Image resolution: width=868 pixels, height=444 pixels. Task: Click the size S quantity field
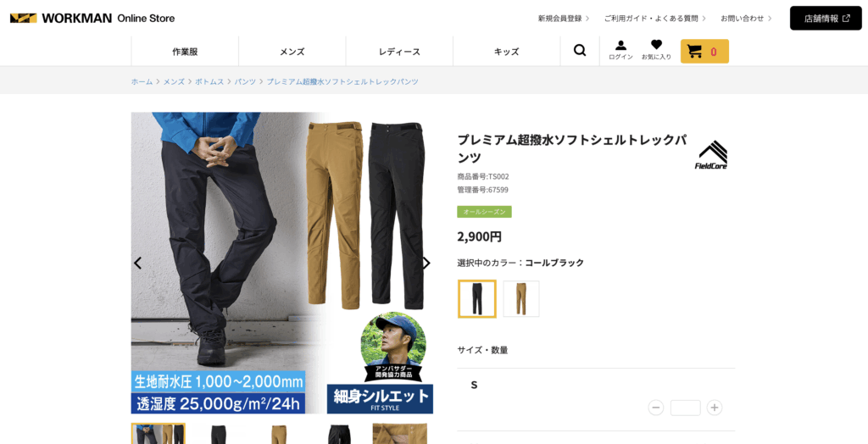coord(685,408)
